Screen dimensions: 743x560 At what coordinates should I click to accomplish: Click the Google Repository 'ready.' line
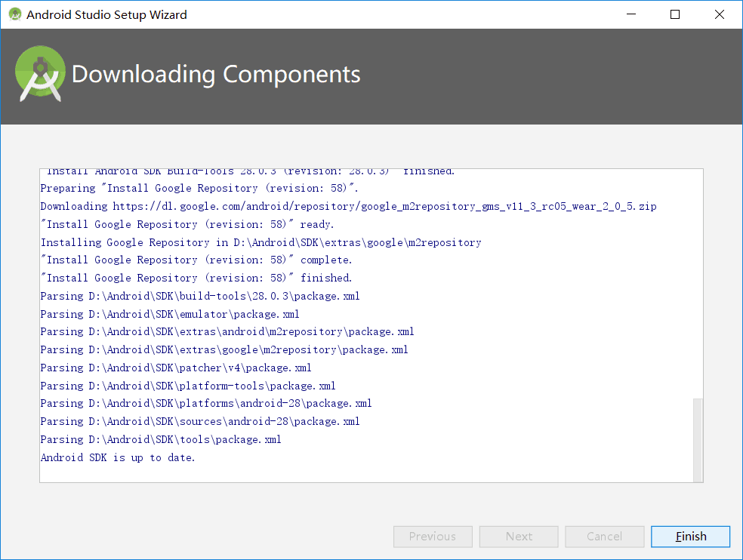[187, 224]
